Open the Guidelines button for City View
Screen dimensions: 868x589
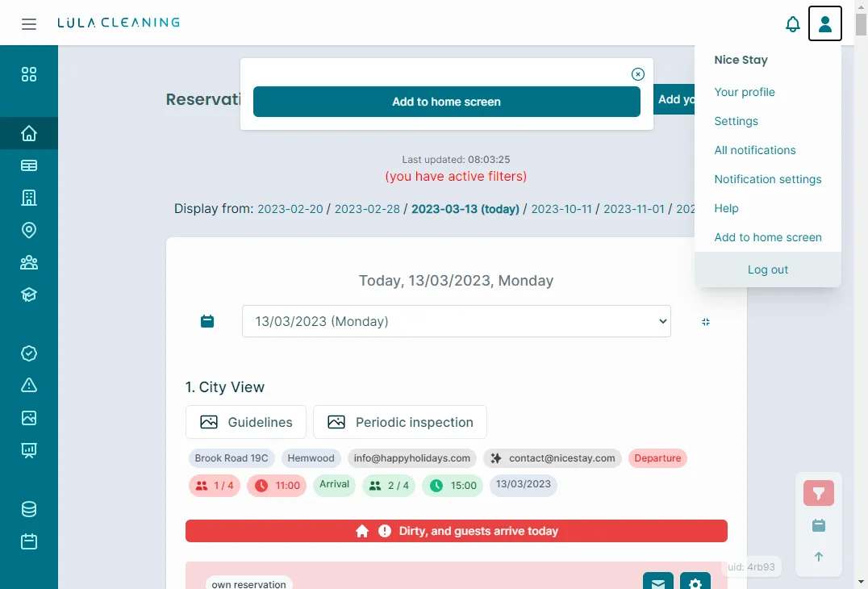246,422
